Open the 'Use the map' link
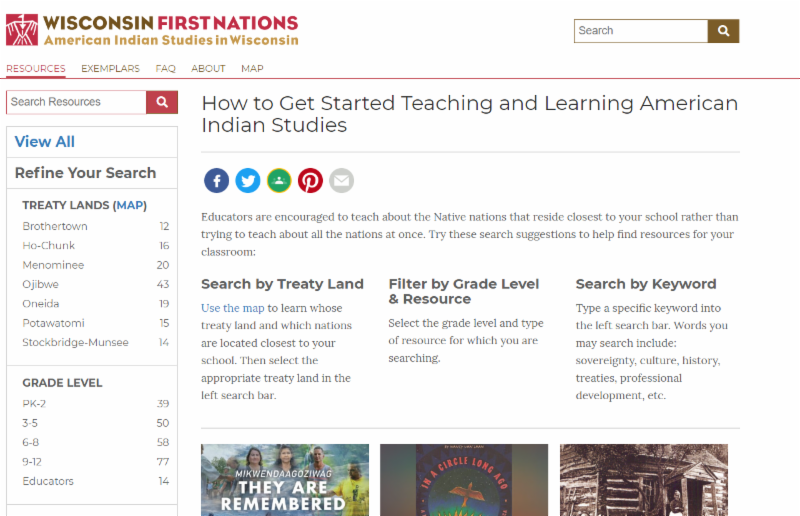Viewport: 800px width, 516px height. pyautogui.click(x=233, y=308)
